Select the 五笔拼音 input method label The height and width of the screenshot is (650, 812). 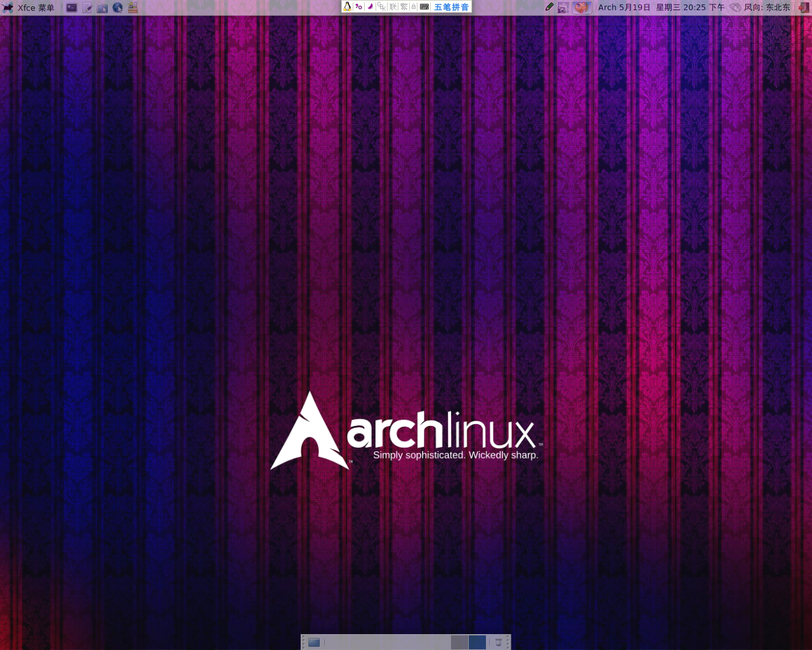coord(452,7)
